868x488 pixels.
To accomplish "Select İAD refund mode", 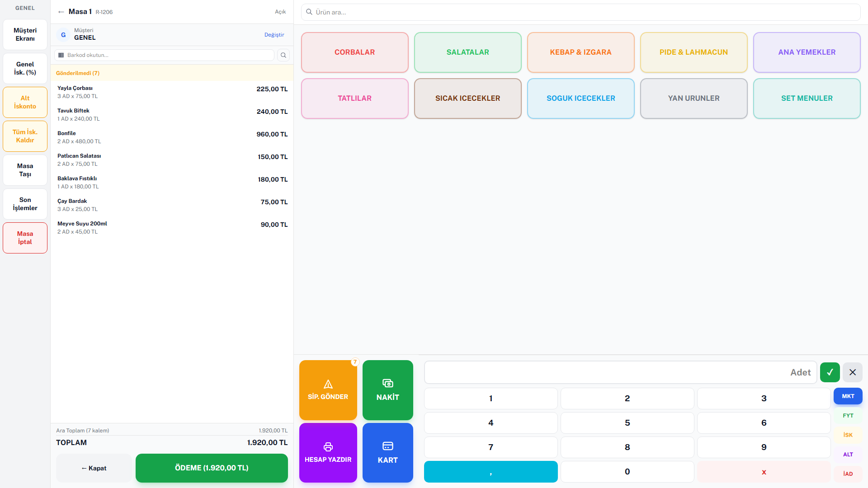I will click(848, 474).
